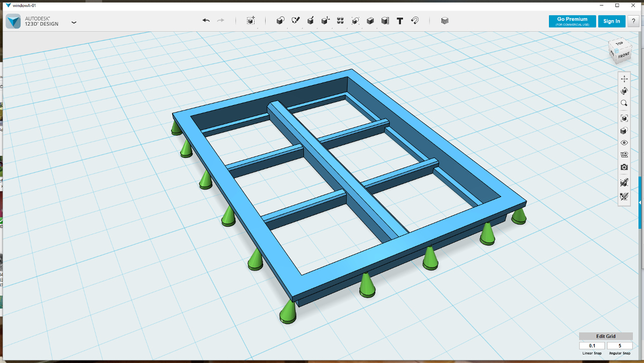Take a screenshot with the camera icon
The image size is (644, 363).
(x=624, y=167)
